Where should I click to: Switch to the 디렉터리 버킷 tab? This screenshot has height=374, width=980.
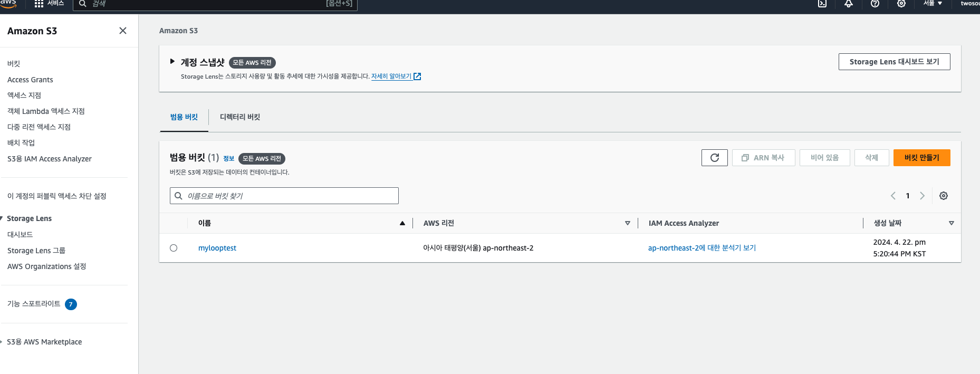(x=240, y=117)
